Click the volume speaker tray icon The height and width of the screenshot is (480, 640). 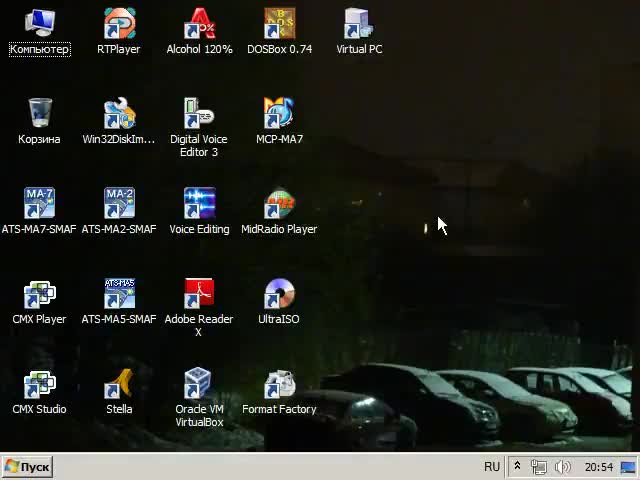(563, 467)
